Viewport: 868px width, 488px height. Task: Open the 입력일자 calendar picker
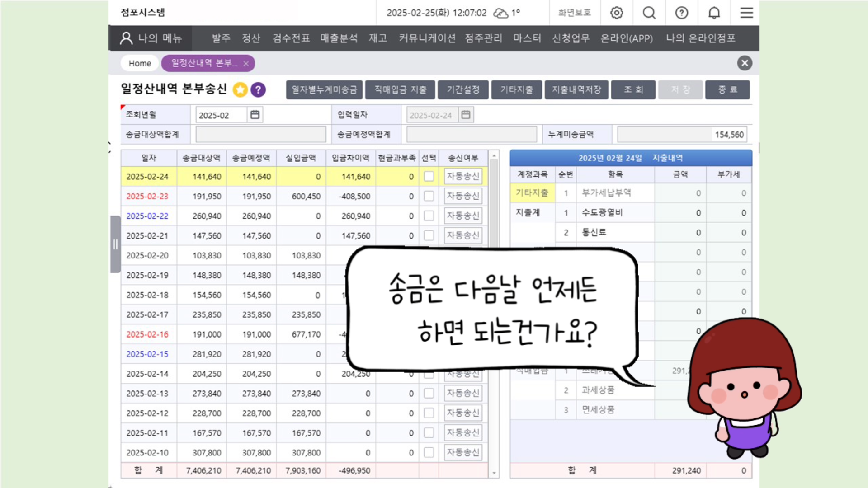[x=466, y=115]
